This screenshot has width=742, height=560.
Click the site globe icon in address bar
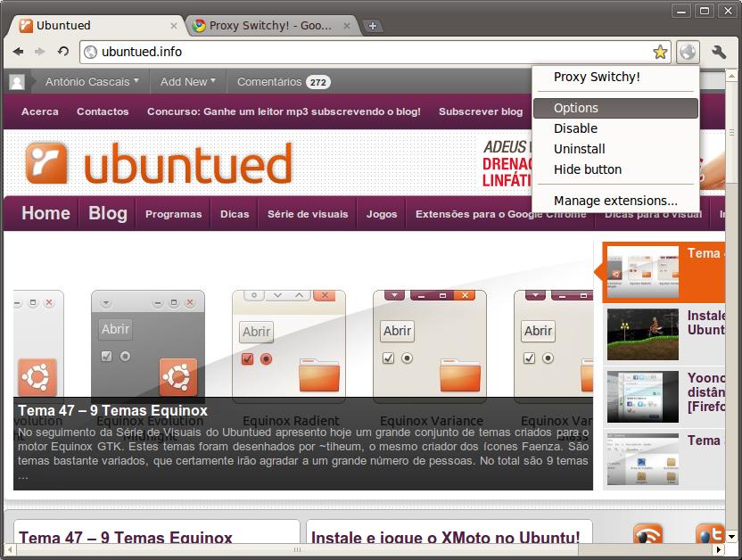(x=90, y=52)
